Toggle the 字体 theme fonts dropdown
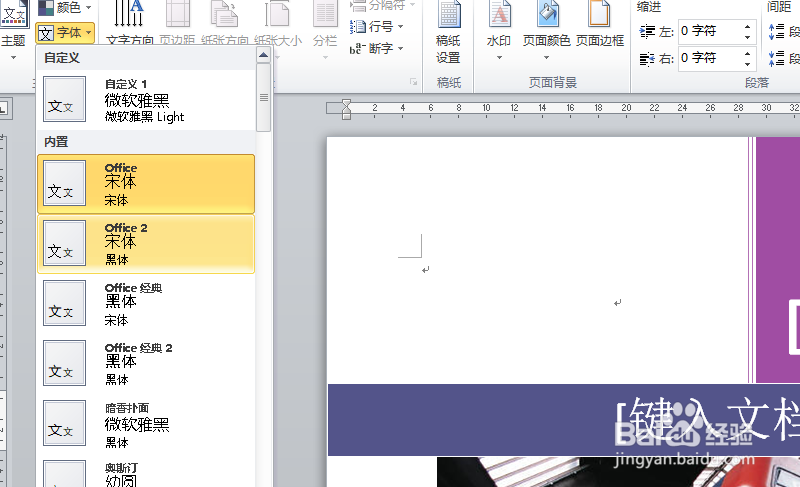 coord(65,33)
